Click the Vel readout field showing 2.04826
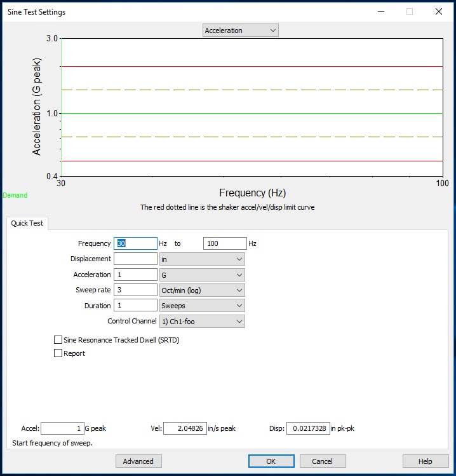456x476 pixels. (185, 428)
